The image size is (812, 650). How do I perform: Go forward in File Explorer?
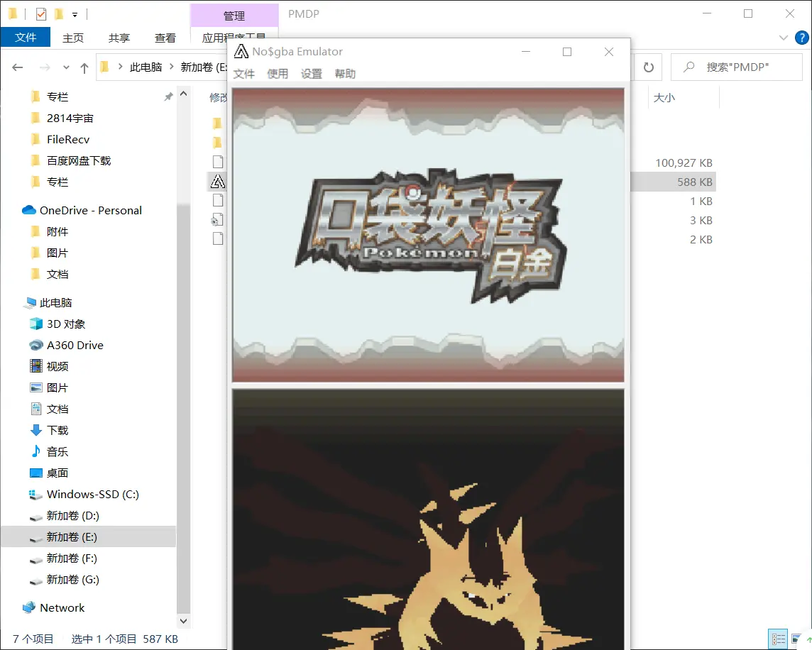[45, 67]
